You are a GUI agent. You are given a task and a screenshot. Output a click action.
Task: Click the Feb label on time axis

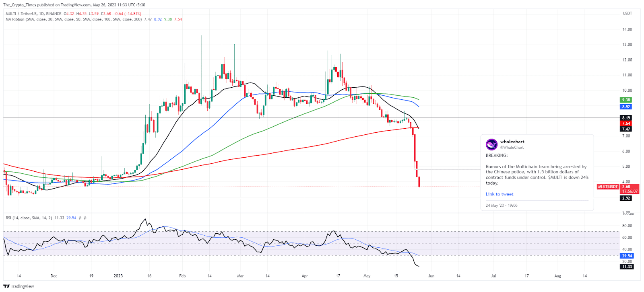tap(182, 276)
